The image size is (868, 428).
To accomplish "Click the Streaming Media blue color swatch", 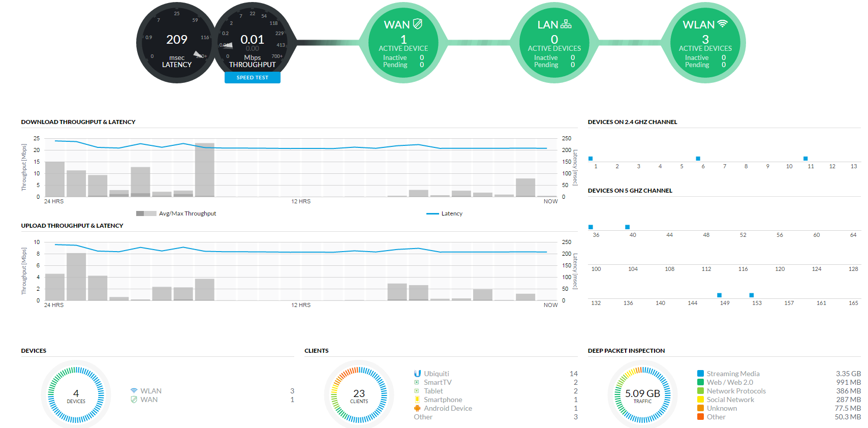I will pyautogui.click(x=700, y=374).
